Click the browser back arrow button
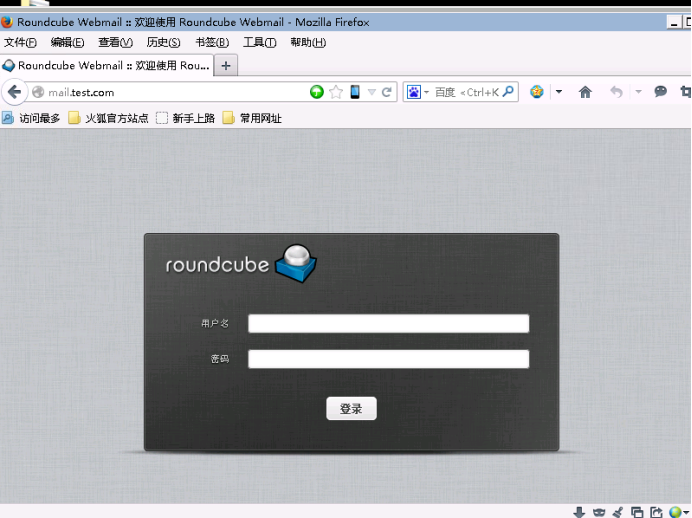 pos(15,92)
